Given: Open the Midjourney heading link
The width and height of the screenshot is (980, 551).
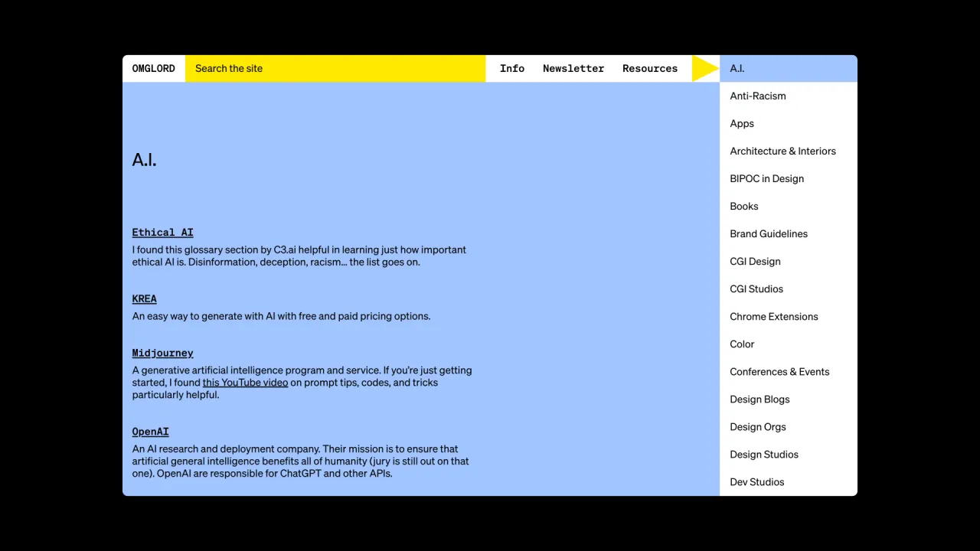Looking at the screenshot, I should click(x=162, y=354).
